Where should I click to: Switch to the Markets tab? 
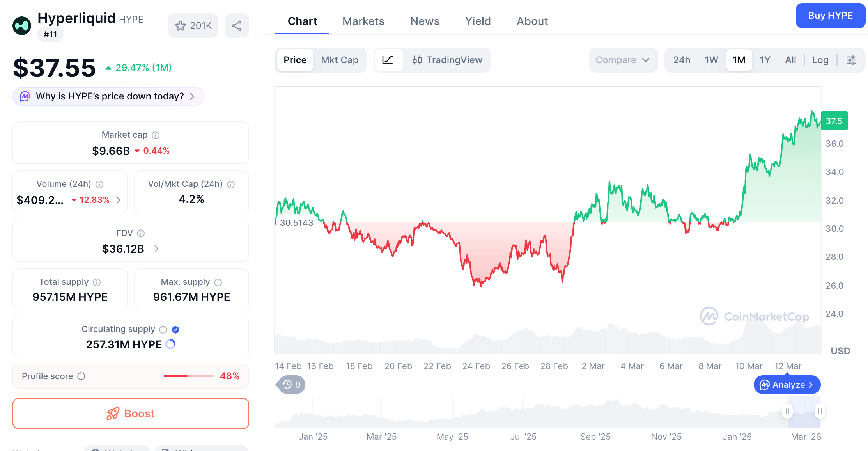coord(363,21)
